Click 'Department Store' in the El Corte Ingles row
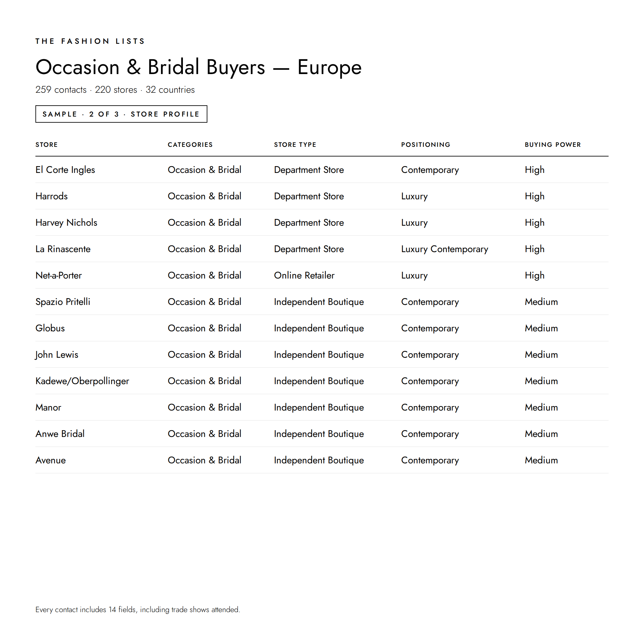Viewport: 644px width, 644px height. [309, 170]
